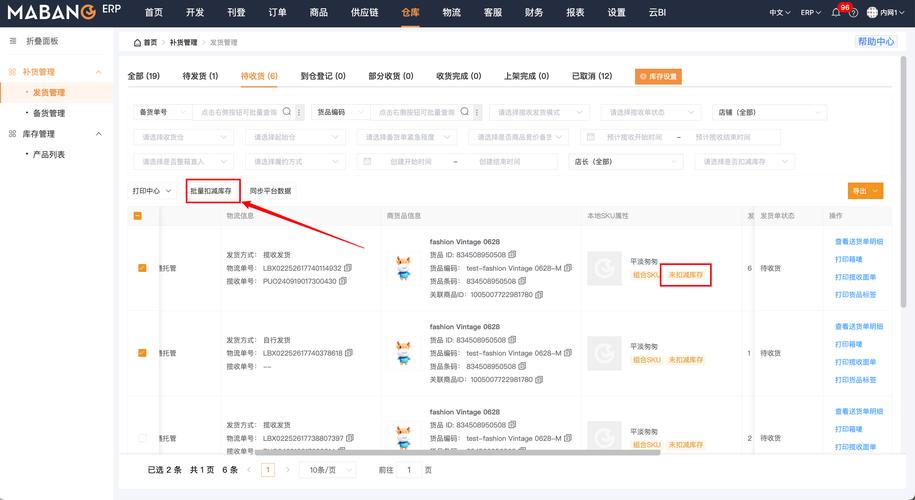Image resolution: width=915 pixels, height=500 pixels.
Task: Click the home icon in the breadcrumb
Action: (x=137, y=43)
